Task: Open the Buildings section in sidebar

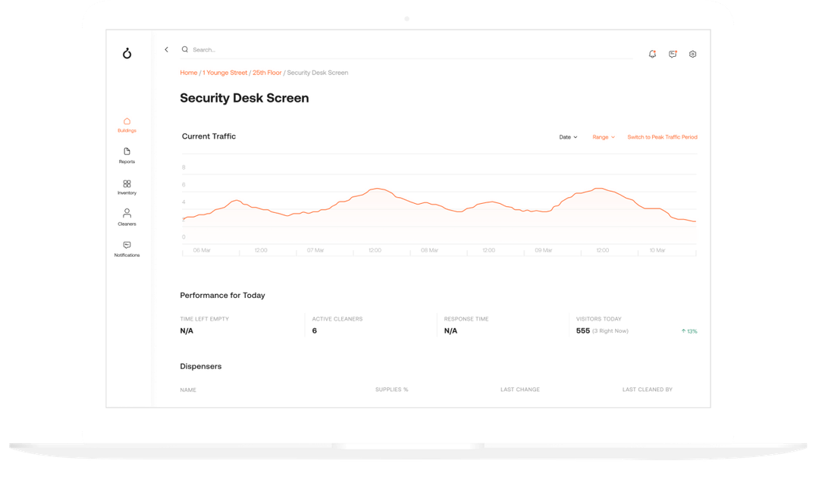Action: coord(127,125)
